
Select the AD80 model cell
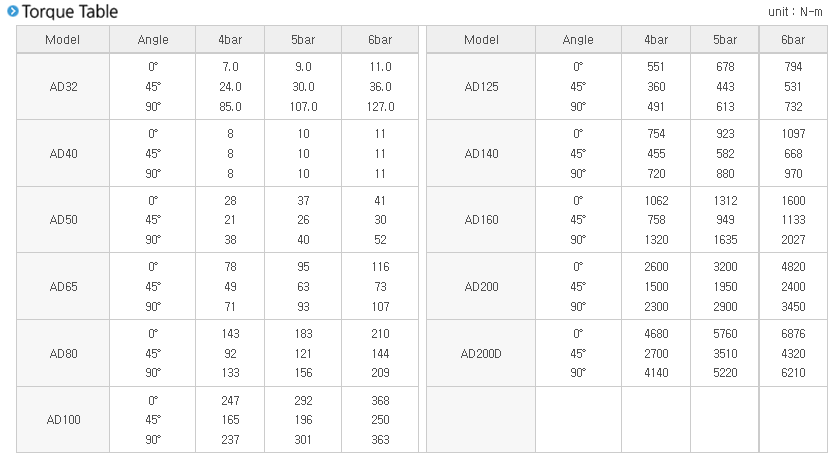[x=63, y=354]
